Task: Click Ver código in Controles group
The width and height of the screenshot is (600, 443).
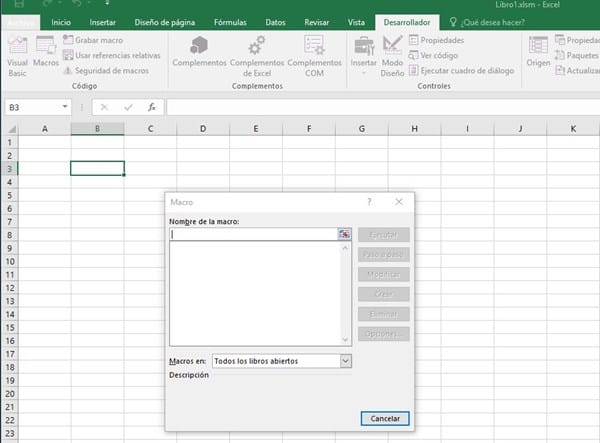Action: (439, 55)
